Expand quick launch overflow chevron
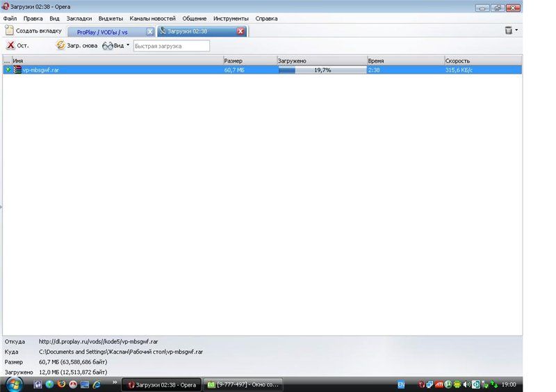 tap(115, 382)
